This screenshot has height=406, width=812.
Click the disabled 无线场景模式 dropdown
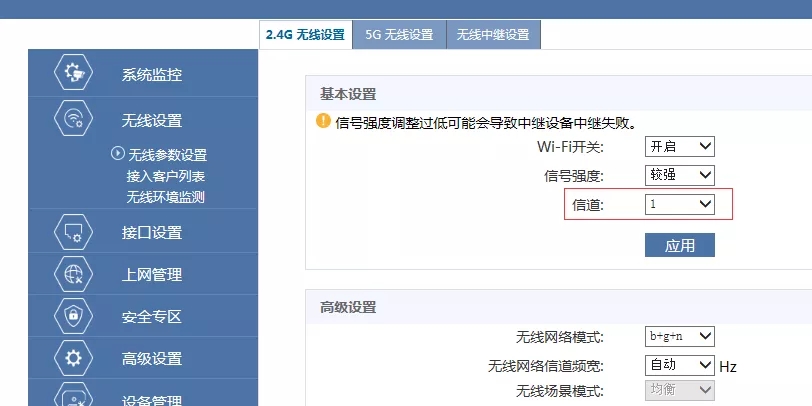(x=679, y=390)
